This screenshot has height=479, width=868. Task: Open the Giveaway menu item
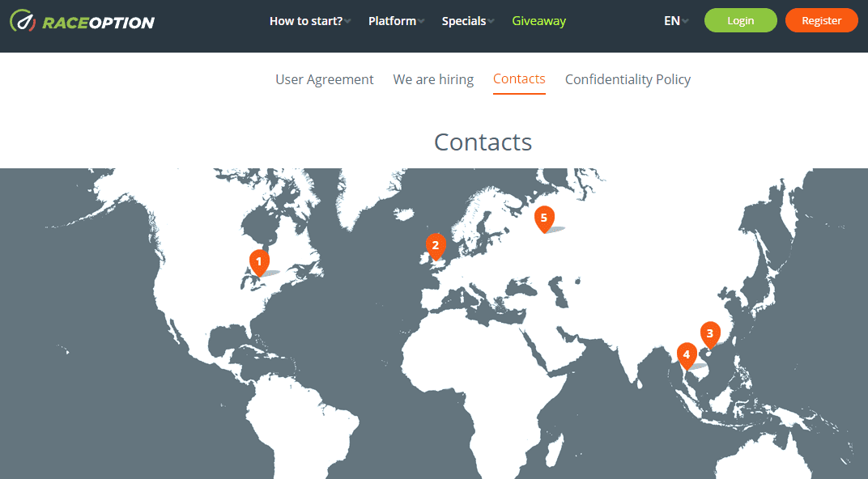pos(538,21)
